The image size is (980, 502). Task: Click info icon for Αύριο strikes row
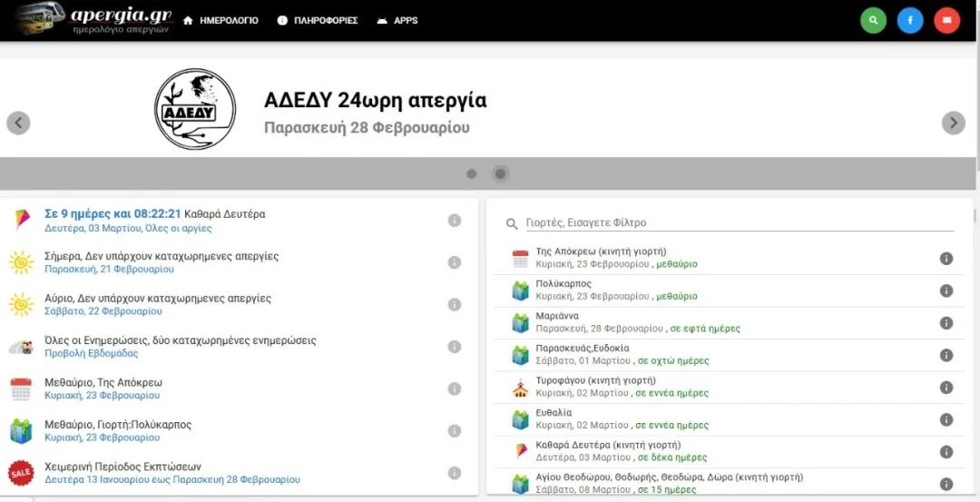coord(455,304)
